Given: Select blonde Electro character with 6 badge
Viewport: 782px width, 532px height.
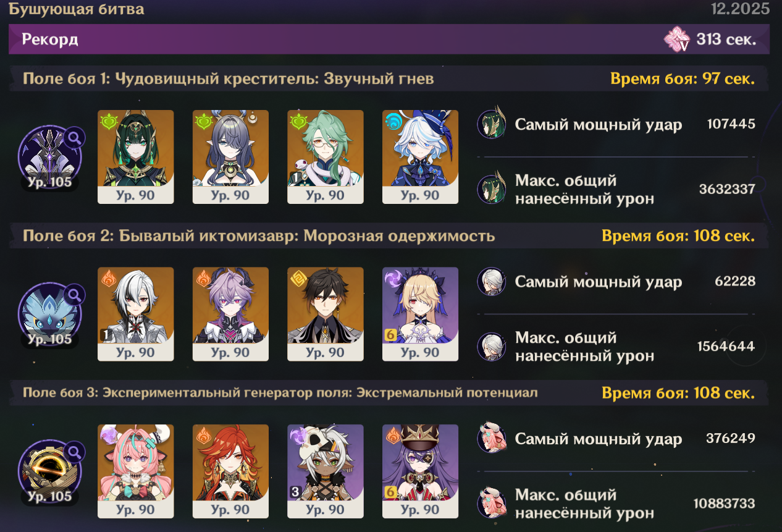Looking at the screenshot, I should click(420, 314).
